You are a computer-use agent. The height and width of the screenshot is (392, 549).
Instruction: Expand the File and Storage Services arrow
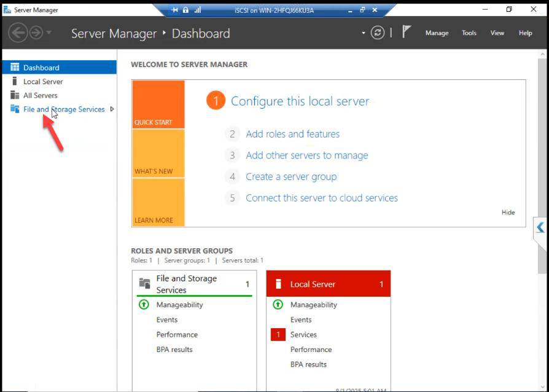tap(112, 109)
